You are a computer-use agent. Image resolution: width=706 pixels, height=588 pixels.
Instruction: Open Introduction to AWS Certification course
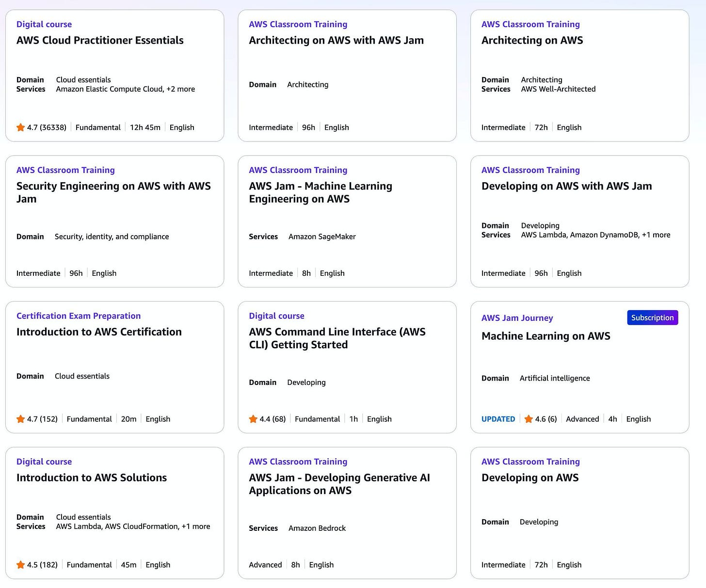coord(99,332)
